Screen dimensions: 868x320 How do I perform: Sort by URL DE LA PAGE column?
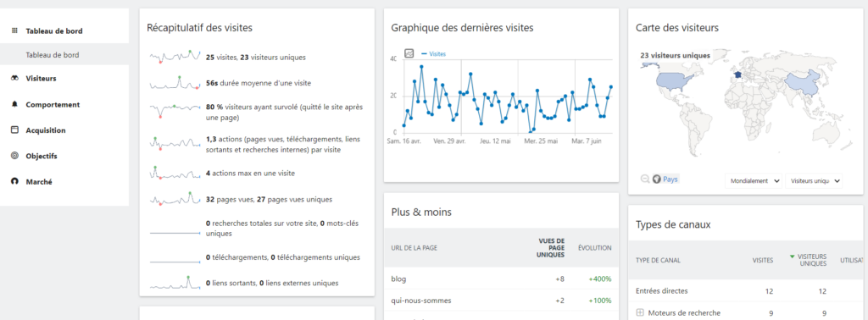click(x=414, y=248)
